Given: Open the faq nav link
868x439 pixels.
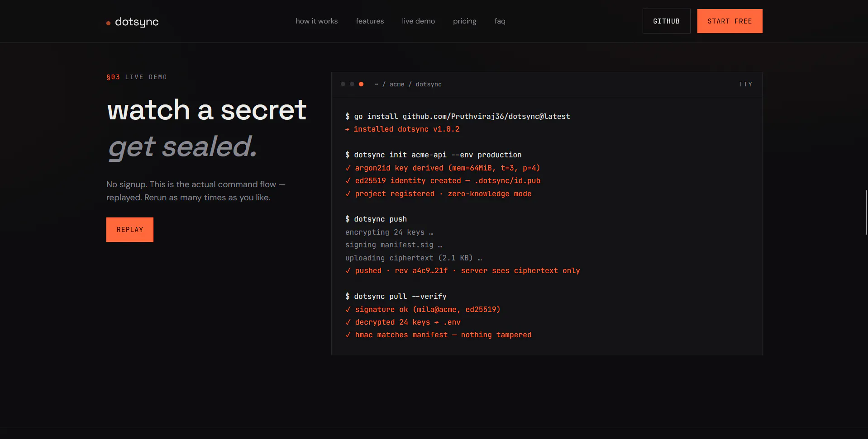Looking at the screenshot, I should pyautogui.click(x=500, y=21).
